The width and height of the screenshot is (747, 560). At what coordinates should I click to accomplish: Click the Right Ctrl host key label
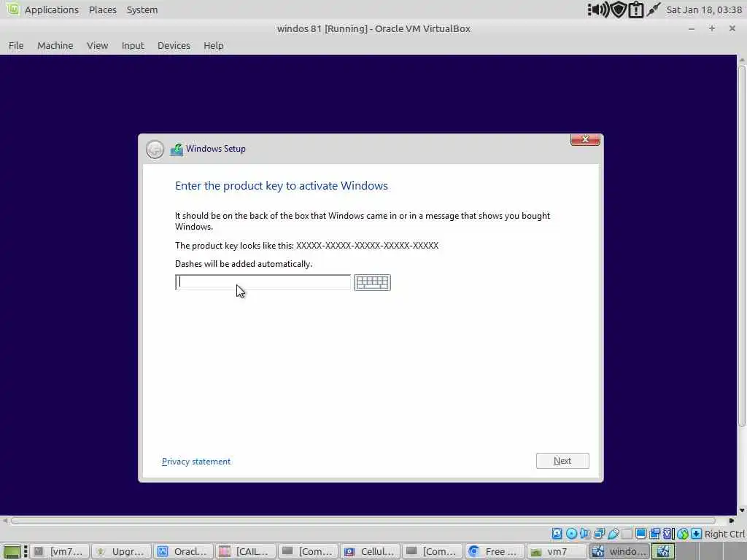click(724, 534)
